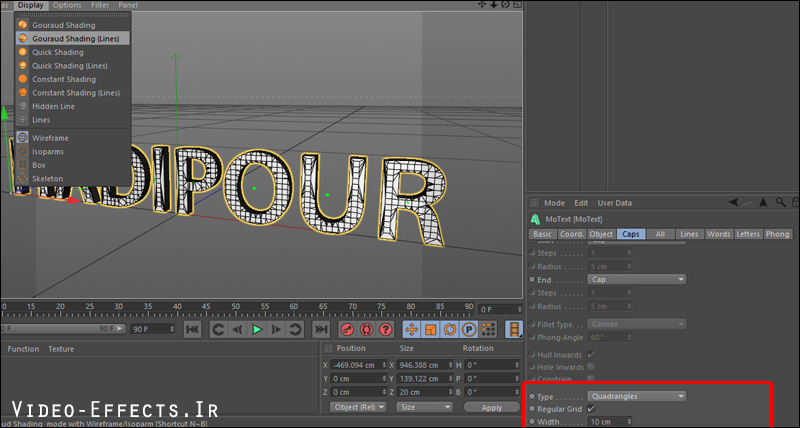Choose Quick Shading display mode
Image resolution: width=800 pixels, height=428 pixels.
click(72, 52)
